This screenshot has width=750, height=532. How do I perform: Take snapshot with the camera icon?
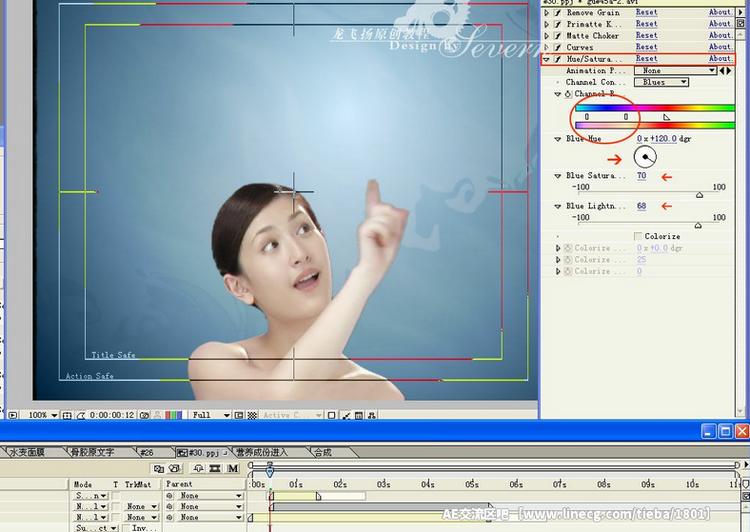(144, 415)
